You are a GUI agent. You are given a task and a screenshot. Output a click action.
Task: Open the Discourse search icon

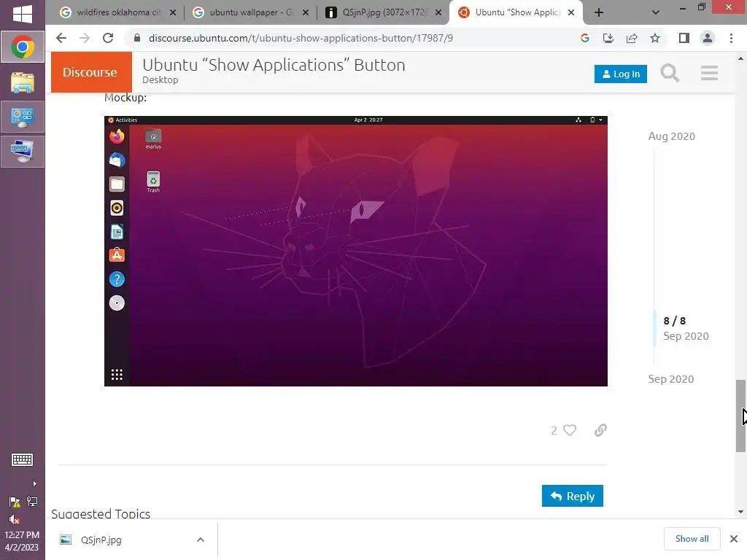[670, 74]
